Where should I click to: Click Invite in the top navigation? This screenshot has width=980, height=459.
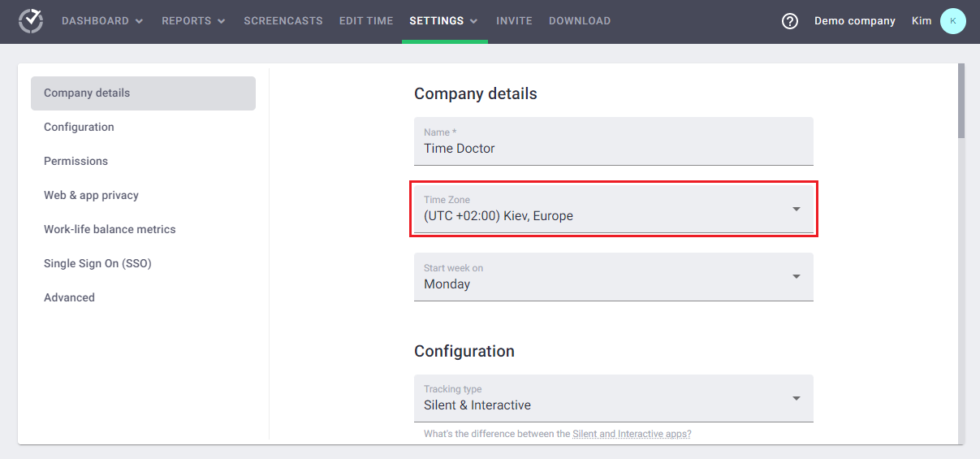coord(514,21)
